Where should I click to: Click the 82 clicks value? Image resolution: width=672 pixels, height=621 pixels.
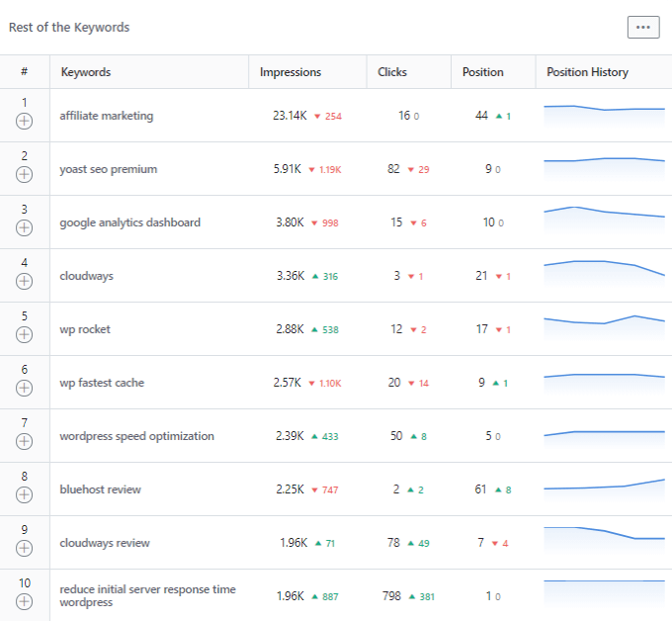point(393,169)
